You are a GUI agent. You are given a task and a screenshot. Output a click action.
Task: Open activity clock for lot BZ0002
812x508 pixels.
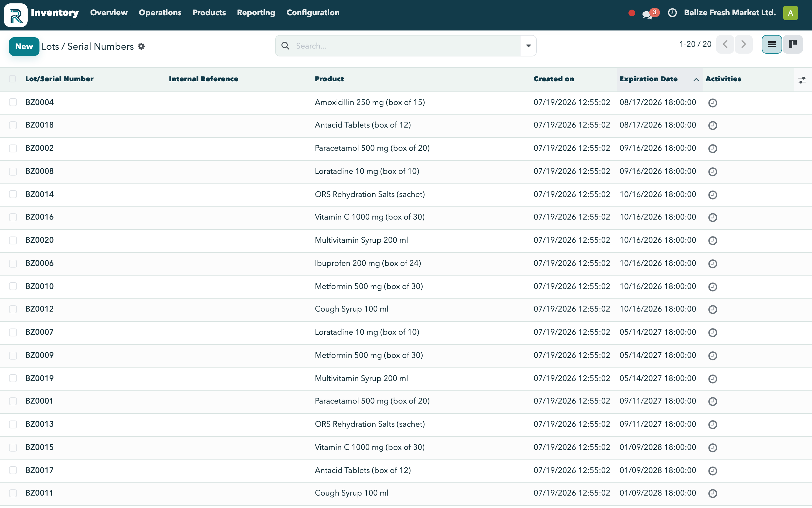pos(713,148)
